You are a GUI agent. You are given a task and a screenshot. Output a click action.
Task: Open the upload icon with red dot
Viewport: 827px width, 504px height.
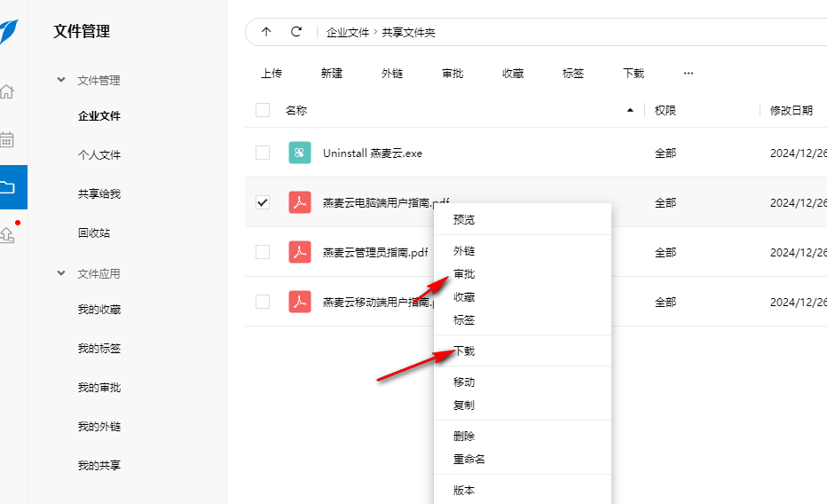7,234
